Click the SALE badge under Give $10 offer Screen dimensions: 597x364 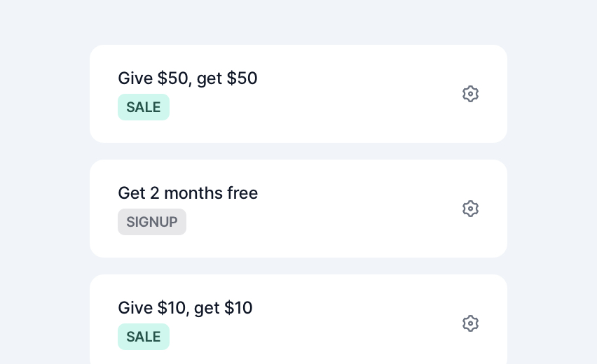coord(144,337)
